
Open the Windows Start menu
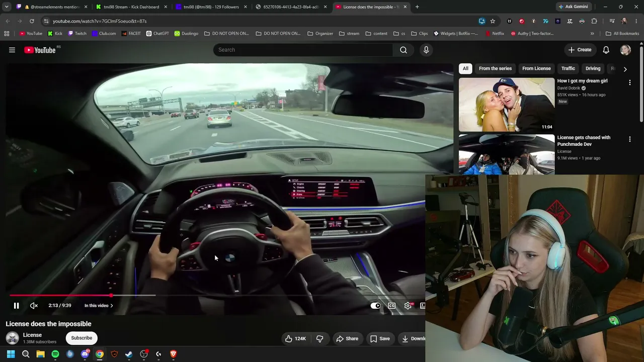11,354
